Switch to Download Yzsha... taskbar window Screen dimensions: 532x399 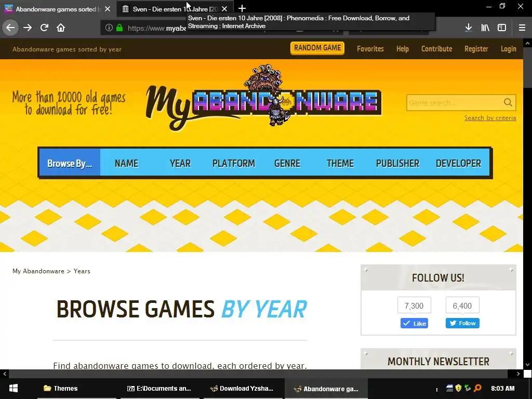(x=242, y=389)
